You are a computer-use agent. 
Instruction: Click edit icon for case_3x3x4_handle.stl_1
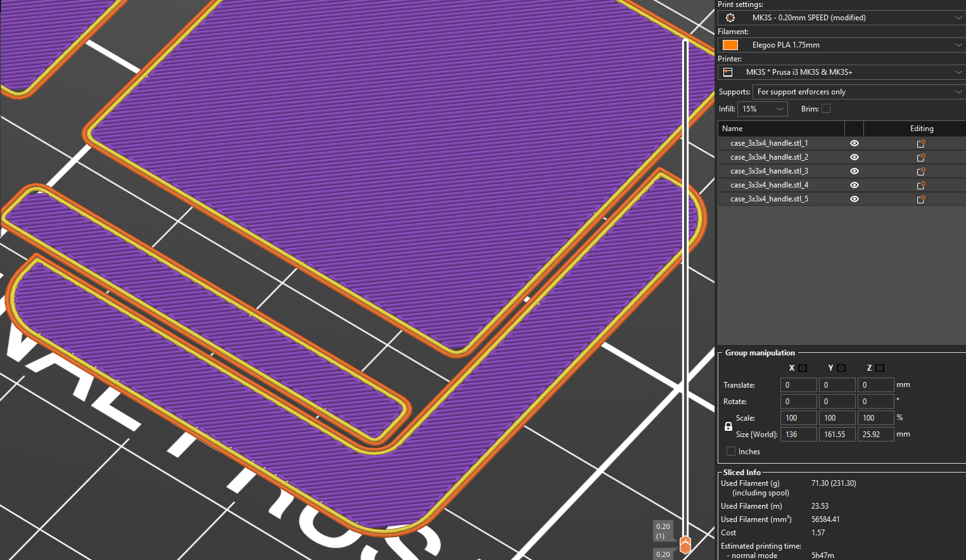point(921,144)
